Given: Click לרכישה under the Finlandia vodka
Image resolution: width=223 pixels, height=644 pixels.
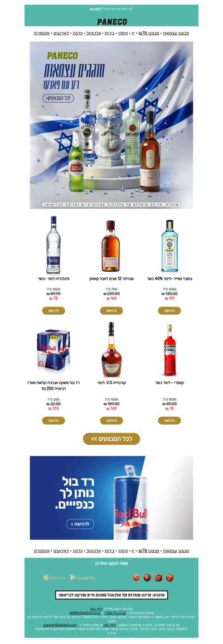Looking at the screenshot, I should point(54,311).
